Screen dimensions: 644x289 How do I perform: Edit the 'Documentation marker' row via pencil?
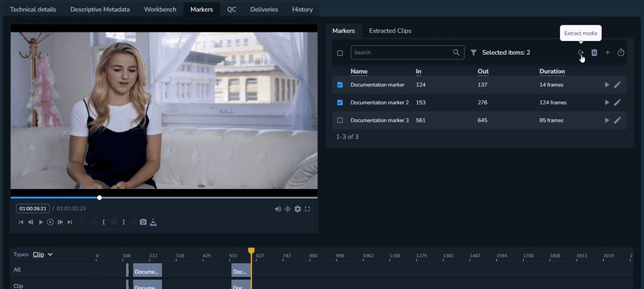coord(617,85)
